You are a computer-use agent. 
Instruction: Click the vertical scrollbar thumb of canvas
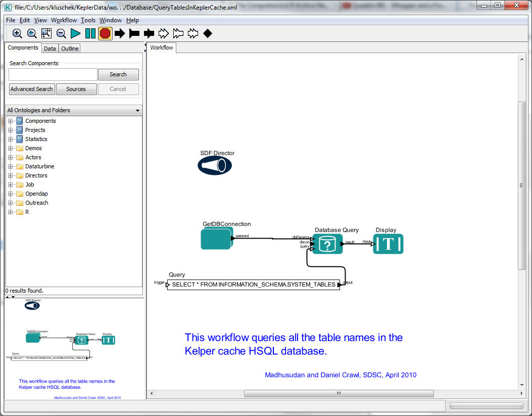[521, 186]
